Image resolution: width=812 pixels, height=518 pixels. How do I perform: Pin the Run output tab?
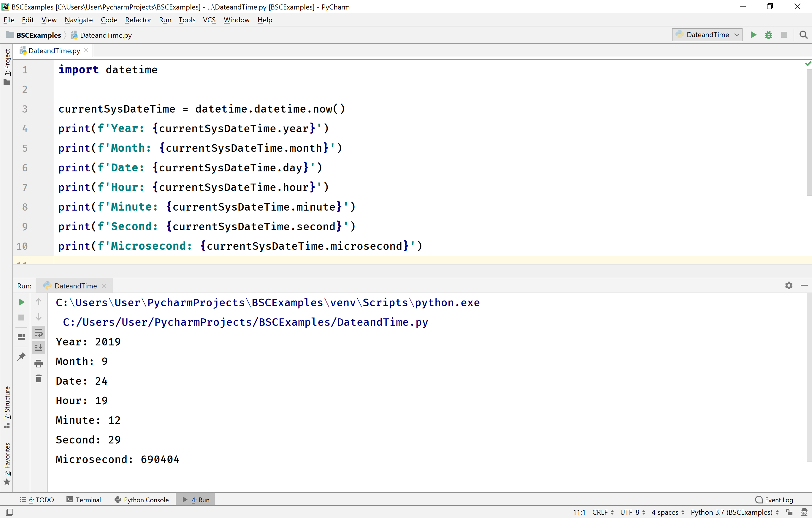(x=21, y=356)
